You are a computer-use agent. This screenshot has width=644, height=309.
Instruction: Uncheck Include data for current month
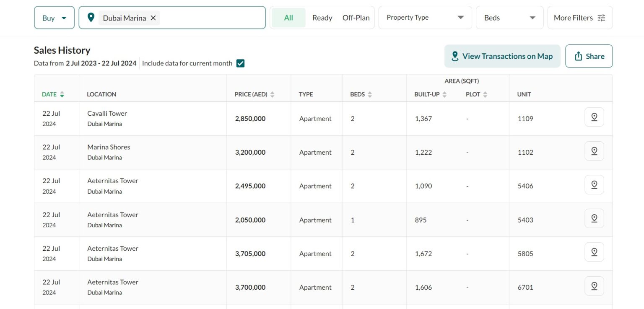pos(240,63)
